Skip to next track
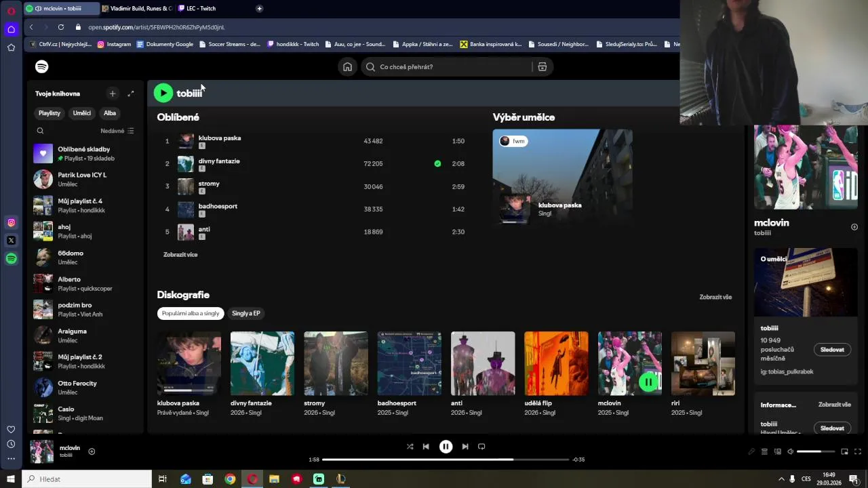 tap(465, 447)
